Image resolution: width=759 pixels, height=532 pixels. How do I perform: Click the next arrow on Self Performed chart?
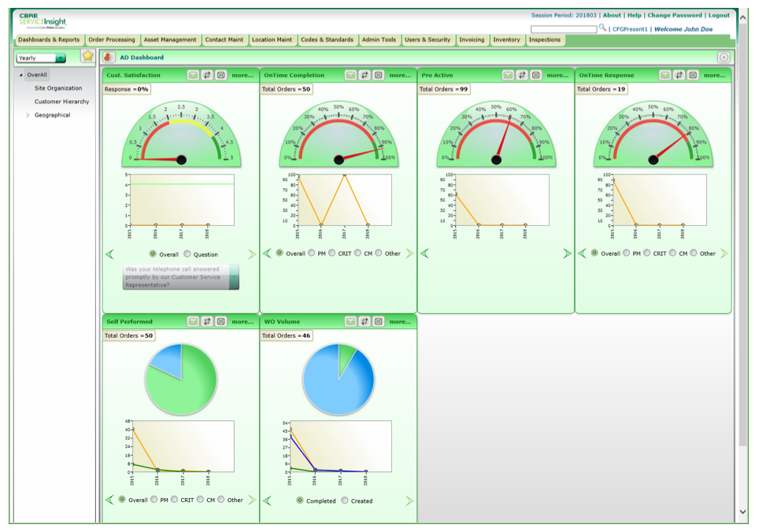click(252, 501)
